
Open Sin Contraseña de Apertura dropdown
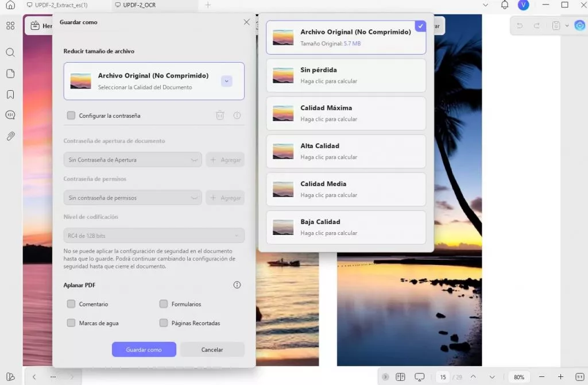[x=133, y=160]
